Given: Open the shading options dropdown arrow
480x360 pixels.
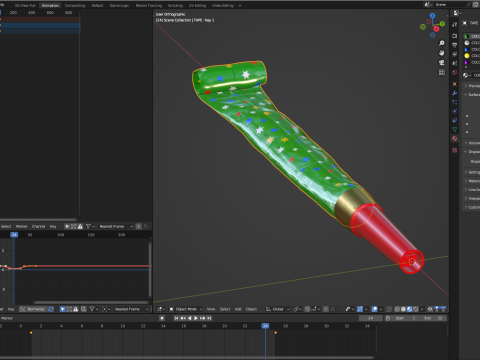Looking at the screenshot, I should coord(422,309).
